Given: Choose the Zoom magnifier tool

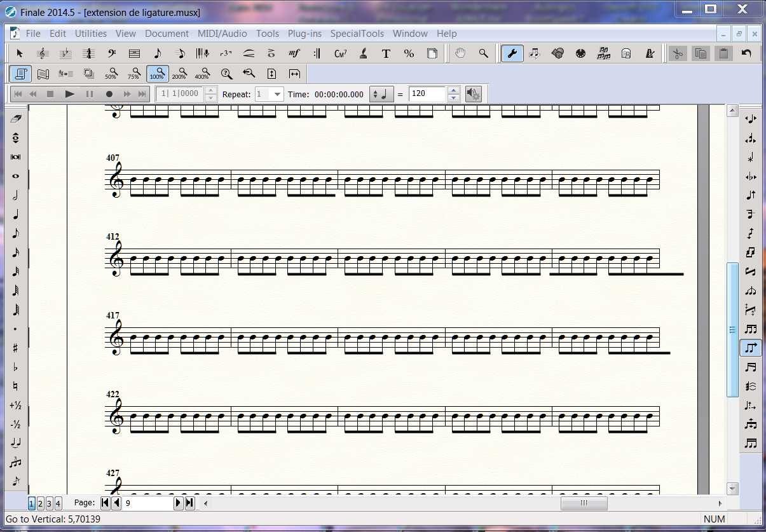Looking at the screenshot, I should click(x=483, y=54).
